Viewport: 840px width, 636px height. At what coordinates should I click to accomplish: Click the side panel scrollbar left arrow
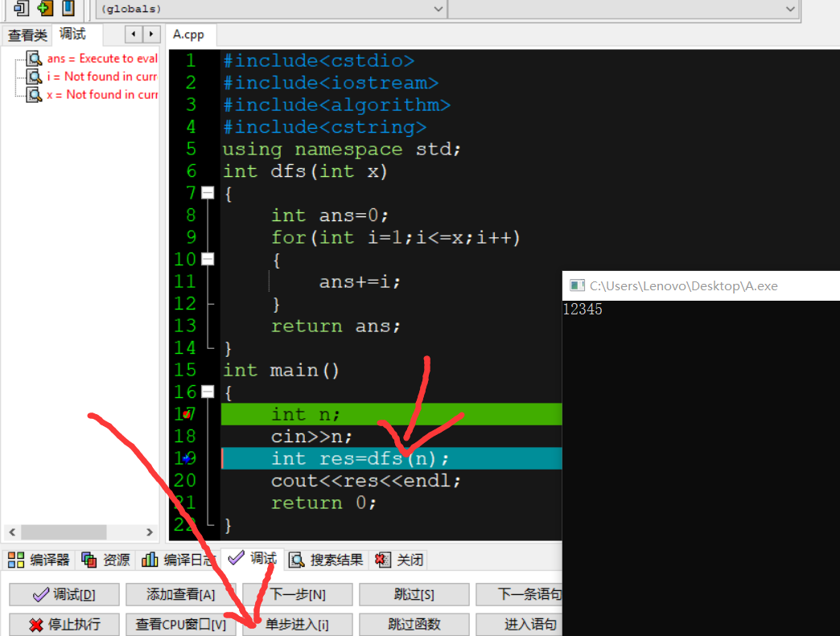coord(12,532)
